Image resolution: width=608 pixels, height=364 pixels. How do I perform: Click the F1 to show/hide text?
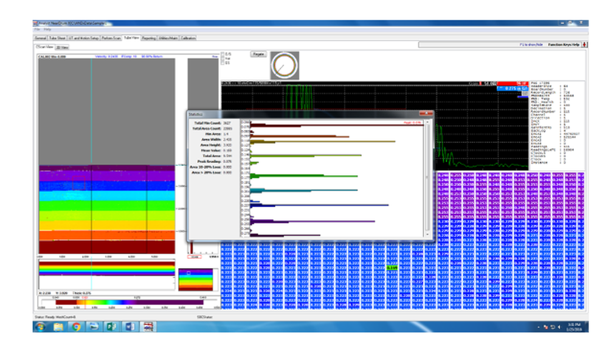(x=531, y=44)
